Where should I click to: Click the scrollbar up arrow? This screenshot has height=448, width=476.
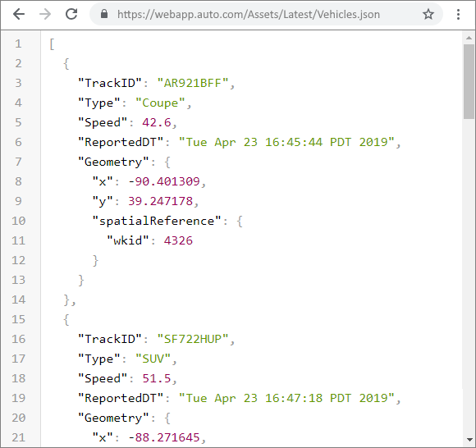pyautogui.click(x=469, y=38)
